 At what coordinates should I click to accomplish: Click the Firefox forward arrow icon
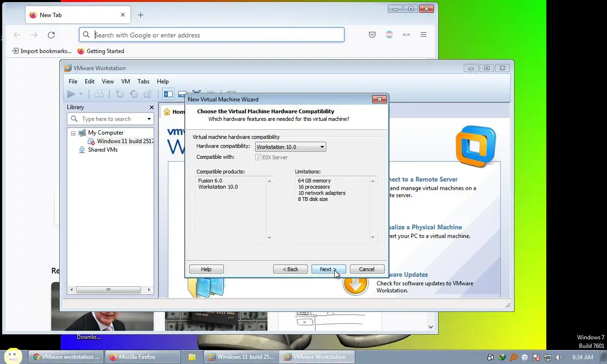click(x=34, y=35)
